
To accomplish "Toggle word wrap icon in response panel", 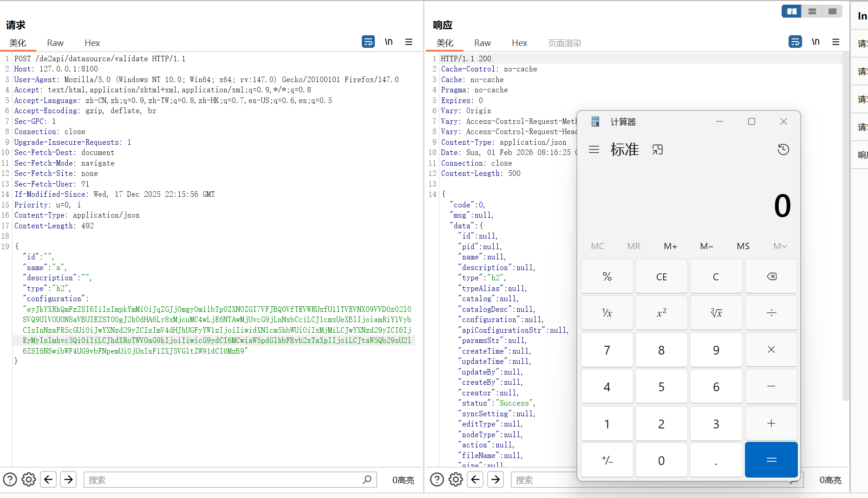I will pyautogui.click(x=795, y=42).
